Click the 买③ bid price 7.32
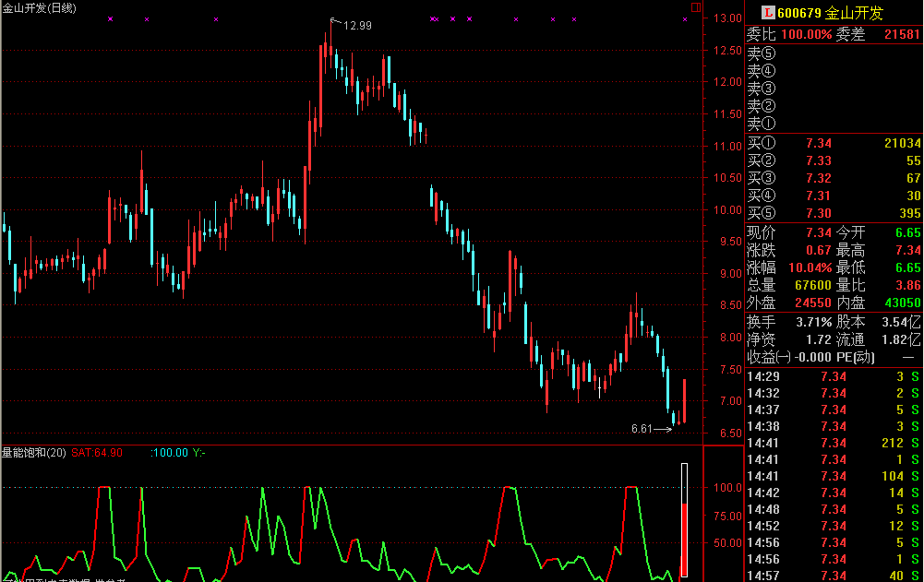924x582 pixels. [819, 178]
